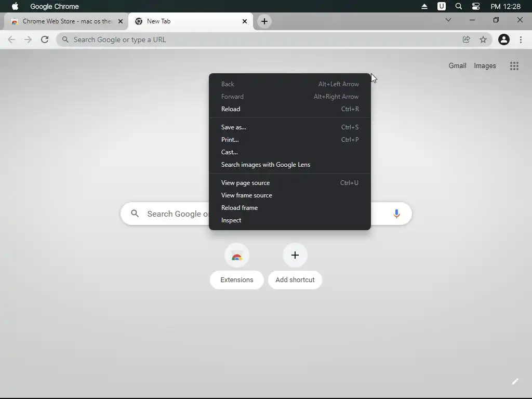Click the browser Back arrow
Viewport: 532px width, 399px height.
(x=11, y=39)
